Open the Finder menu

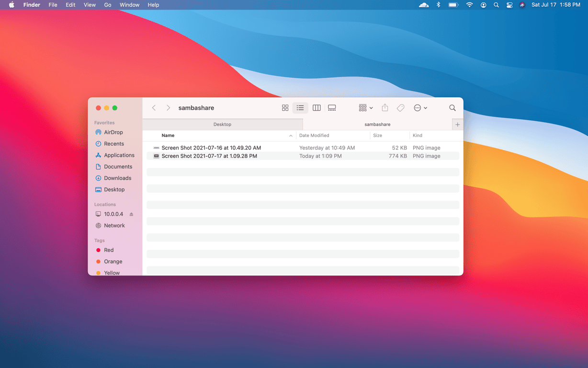32,5
